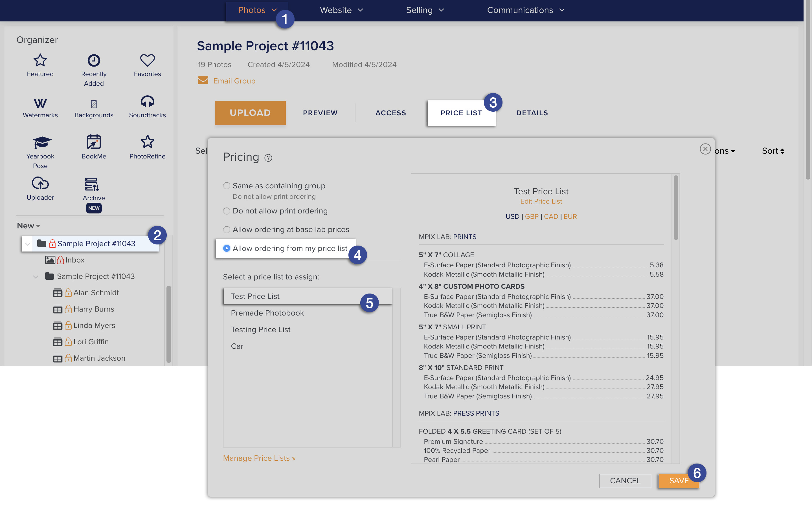
Task: Select Do not allow print ordering
Action: (x=227, y=211)
